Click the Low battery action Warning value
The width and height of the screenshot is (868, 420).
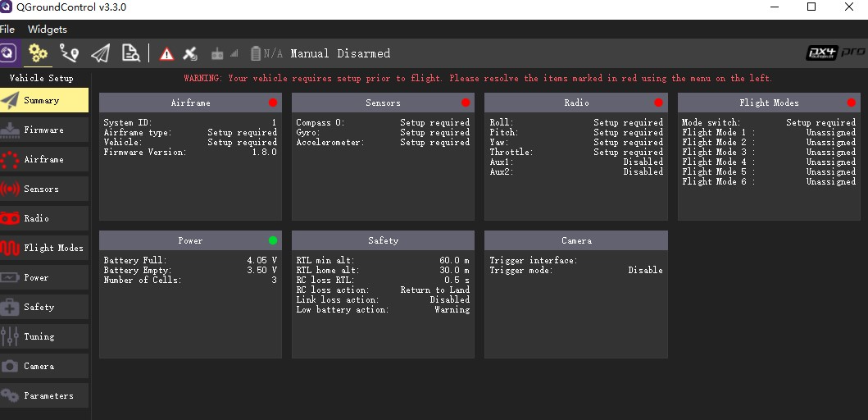[452, 309]
